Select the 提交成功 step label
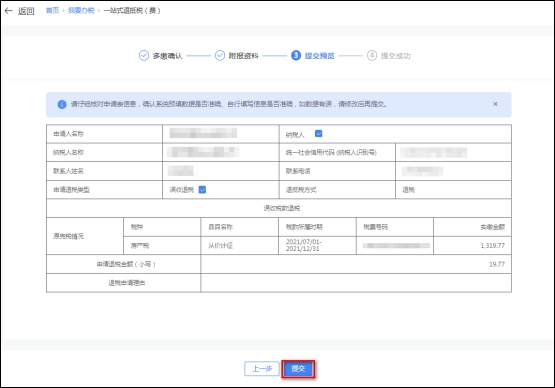 coord(395,56)
